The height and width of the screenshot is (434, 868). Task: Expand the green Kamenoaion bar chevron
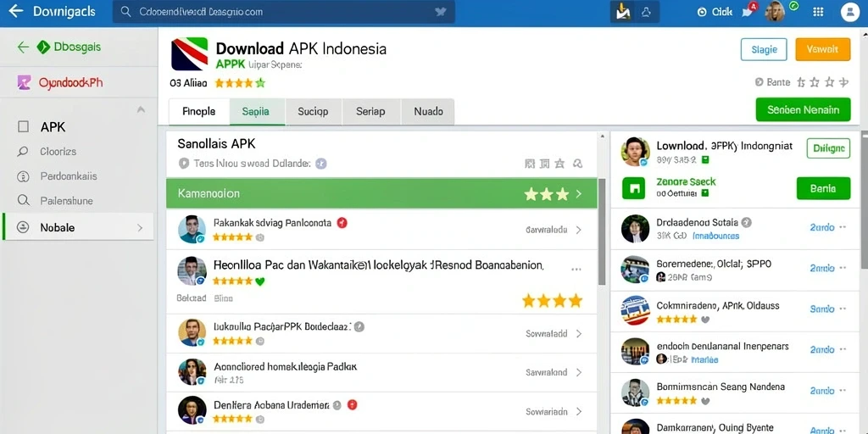tap(579, 194)
